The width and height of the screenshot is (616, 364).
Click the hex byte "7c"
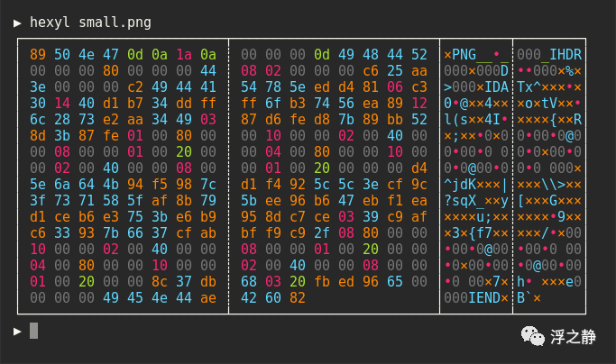tap(208, 184)
